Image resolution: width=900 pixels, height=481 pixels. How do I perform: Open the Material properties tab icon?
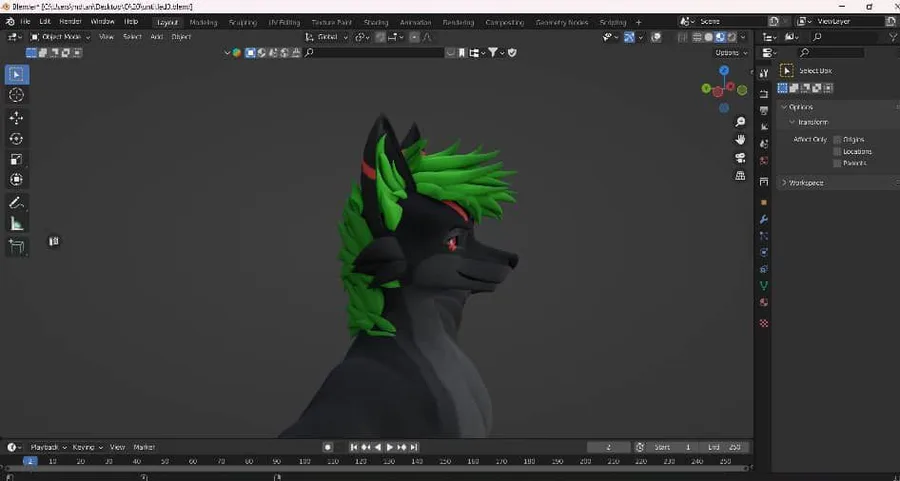763,302
